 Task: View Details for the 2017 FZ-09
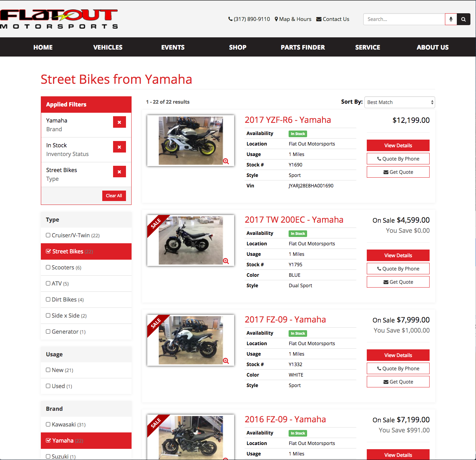pyautogui.click(x=398, y=355)
